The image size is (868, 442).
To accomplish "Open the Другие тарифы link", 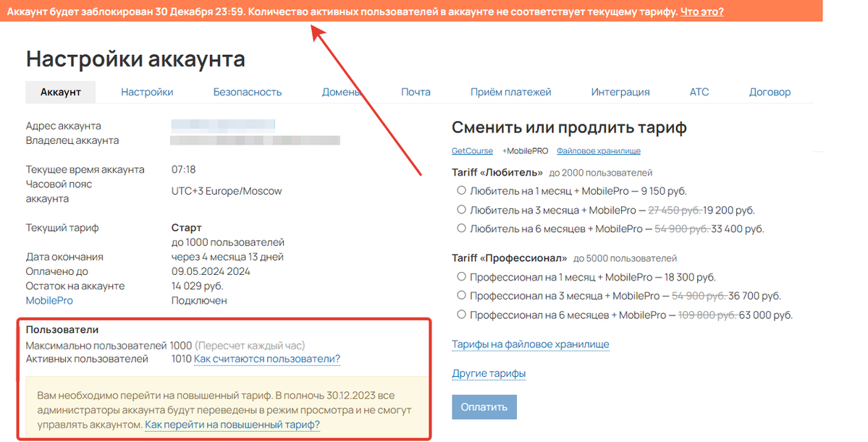I will click(x=489, y=373).
